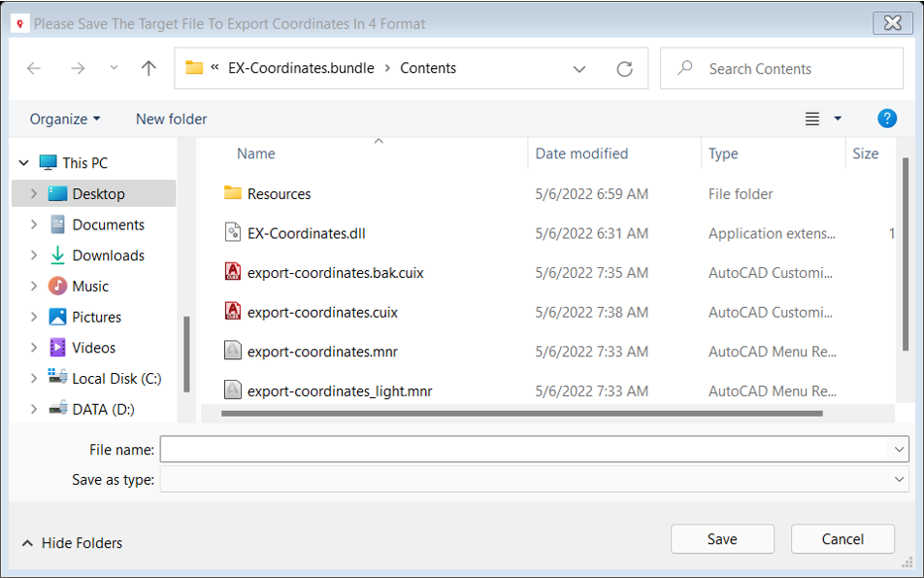Click the Downloads arrow icon in sidebar
Screen dimensions: 924x578
pos(57,255)
